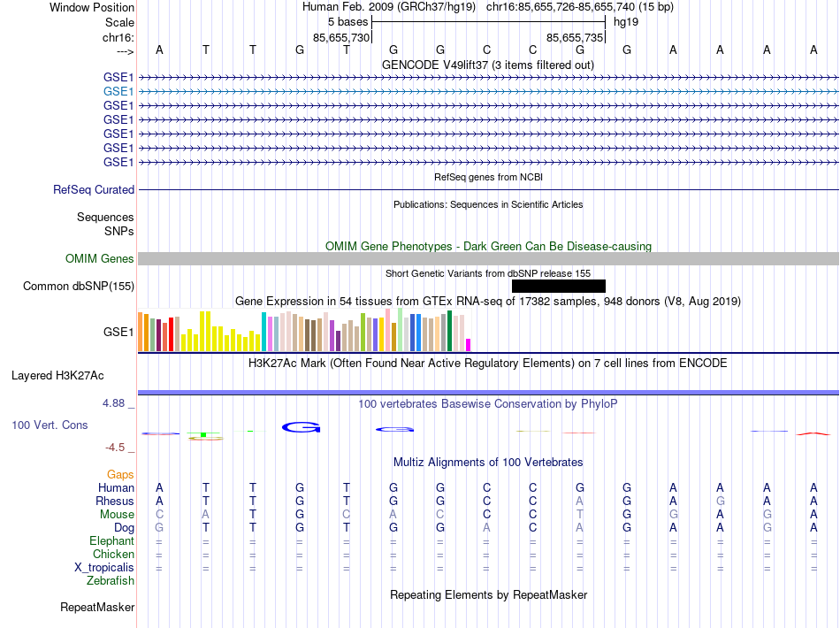Click the Window Position track label
The image size is (840, 628).
click(x=92, y=7)
